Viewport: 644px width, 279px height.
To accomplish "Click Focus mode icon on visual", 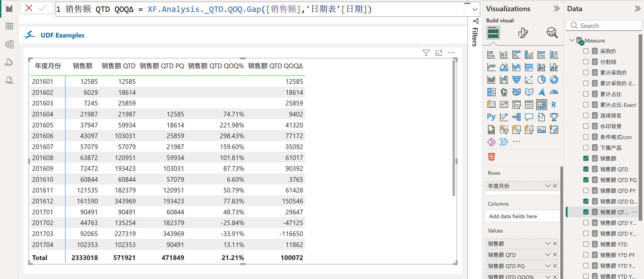I will click(439, 53).
